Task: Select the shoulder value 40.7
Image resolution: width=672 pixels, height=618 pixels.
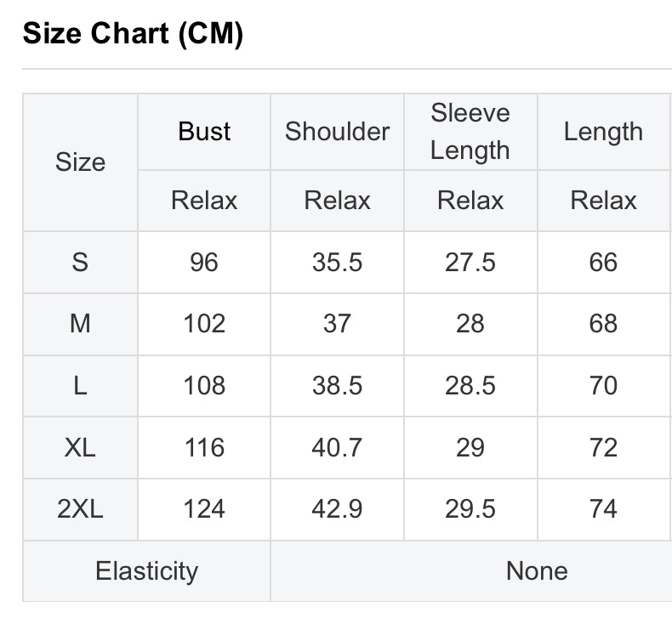Action: pyautogui.click(x=338, y=447)
